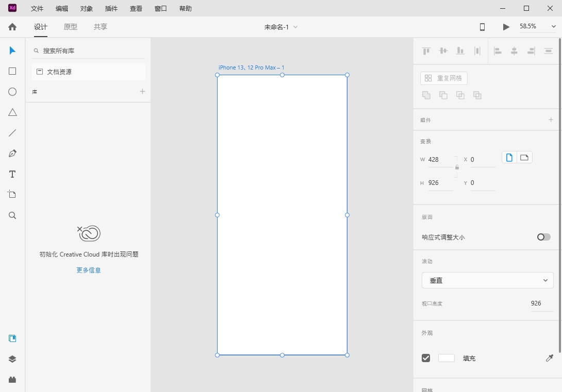
Task: Align center horizontally icon
Action: 514,51
